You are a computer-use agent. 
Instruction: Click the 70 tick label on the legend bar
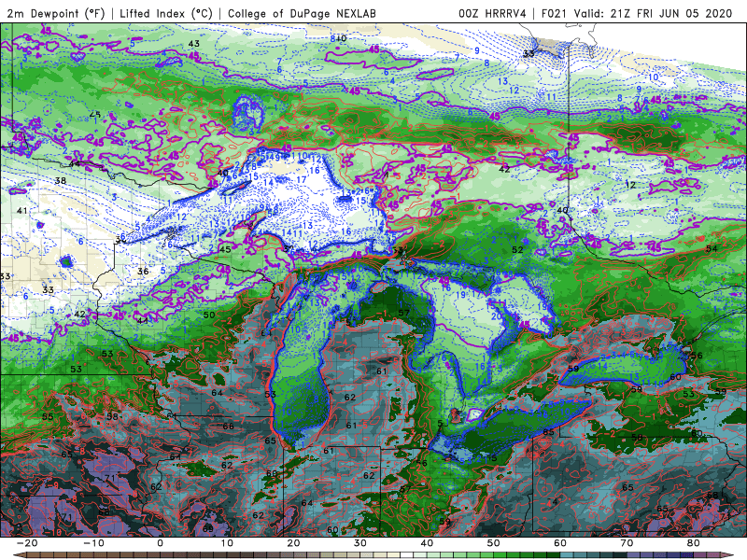(627, 543)
